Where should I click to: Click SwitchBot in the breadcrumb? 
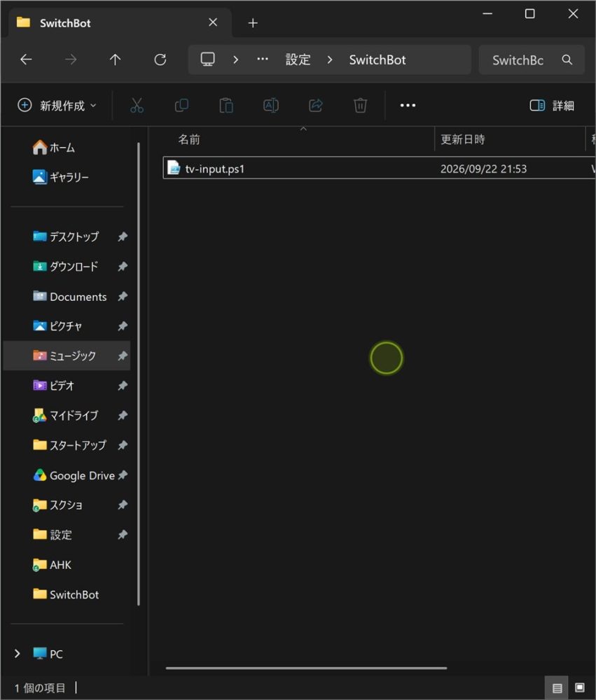(x=377, y=59)
